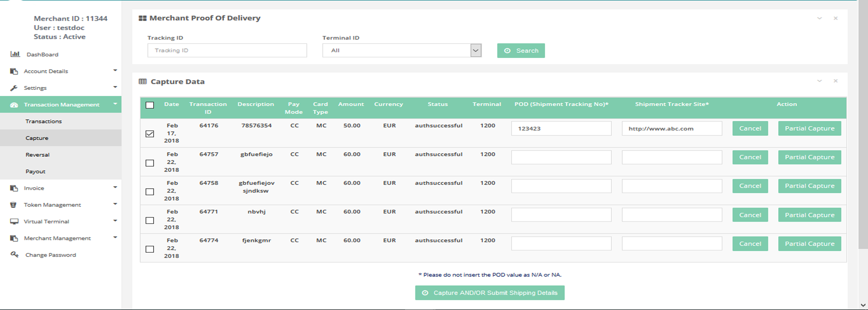Click the Virtual Terminal monitor icon

14,222
